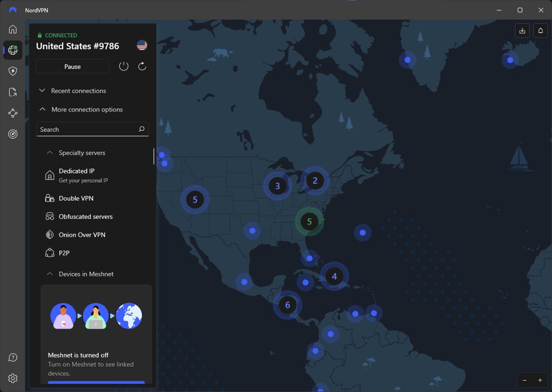Click map cluster marker 3
The image size is (552, 392).
click(278, 186)
